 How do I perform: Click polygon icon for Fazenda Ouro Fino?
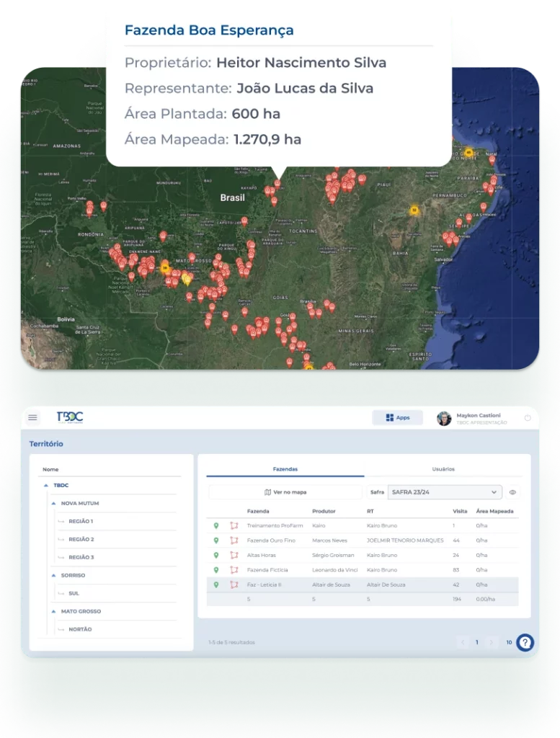pos(234,541)
